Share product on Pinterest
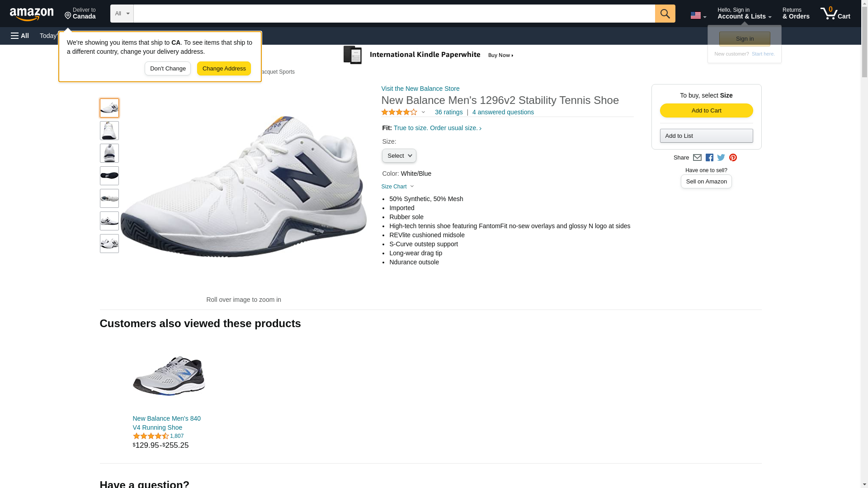 coord(733,158)
